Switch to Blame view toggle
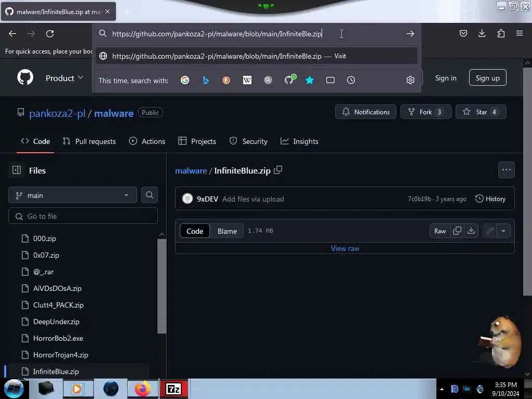Screen dimensions: 532x399 pos(227,231)
